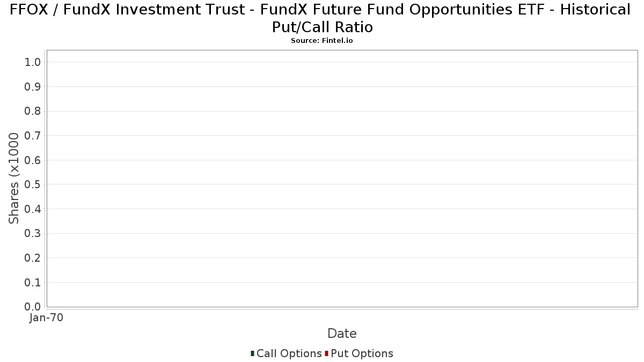Click the Date axis title

coord(342,334)
